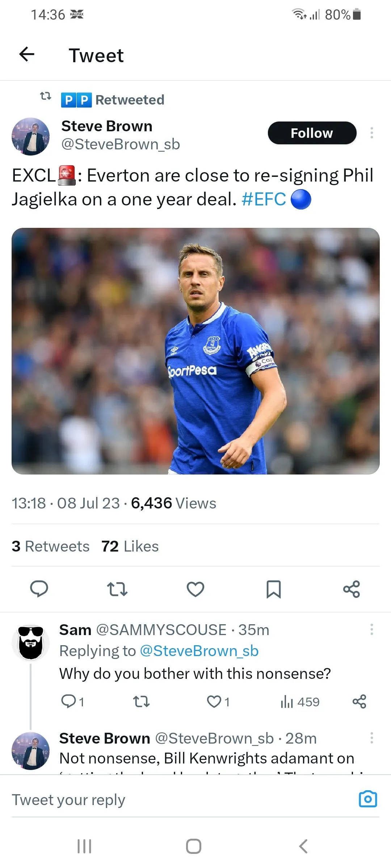Enlarge the Phil Jagielka photo
Image resolution: width=391 pixels, height=868 pixels.
195,351
